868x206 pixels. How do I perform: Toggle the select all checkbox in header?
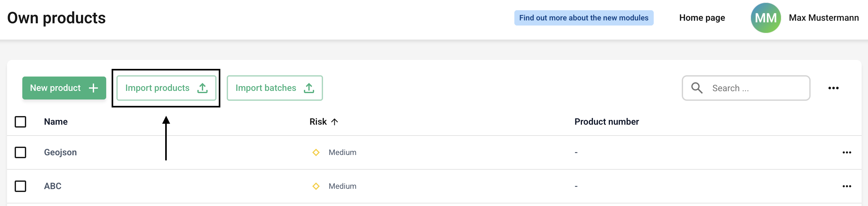(x=20, y=122)
